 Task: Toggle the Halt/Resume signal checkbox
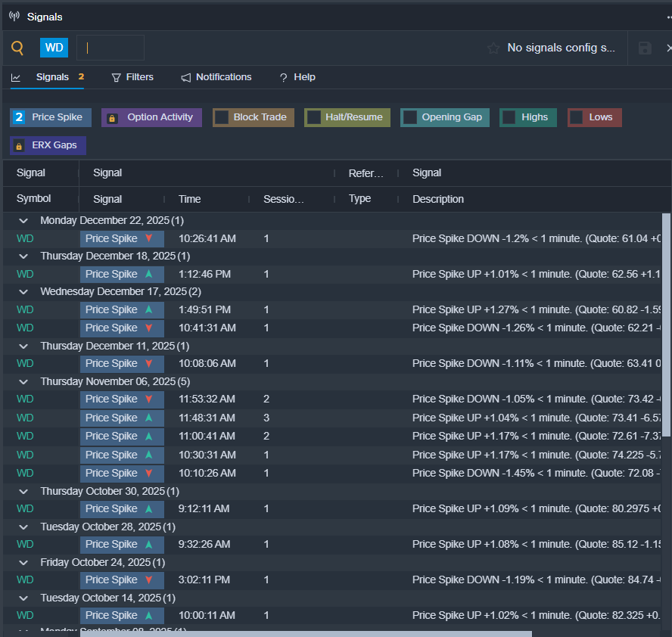tap(314, 117)
